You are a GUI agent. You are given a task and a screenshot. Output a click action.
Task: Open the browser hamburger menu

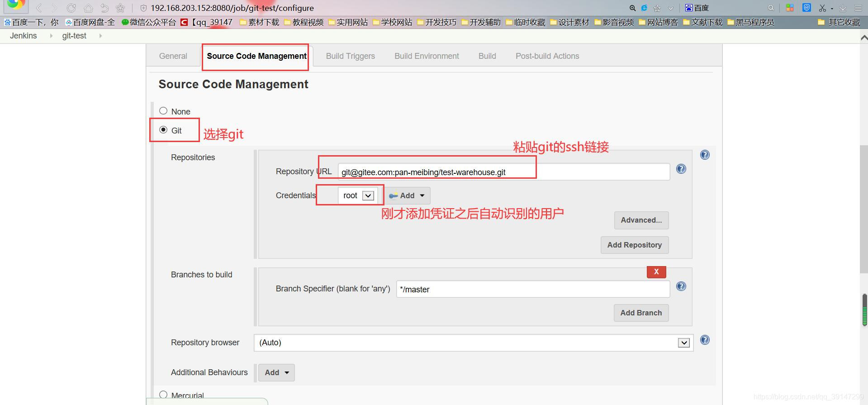tap(858, 8)
